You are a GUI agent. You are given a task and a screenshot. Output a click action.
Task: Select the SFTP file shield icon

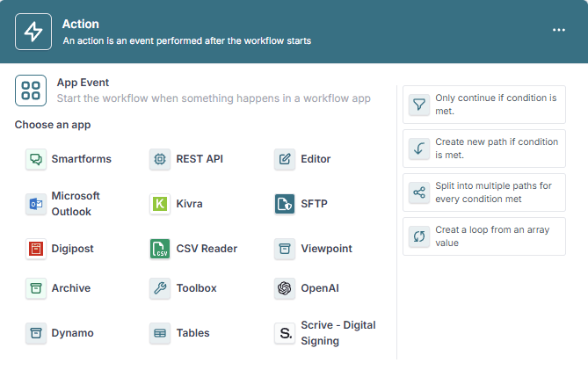(285, 204)
